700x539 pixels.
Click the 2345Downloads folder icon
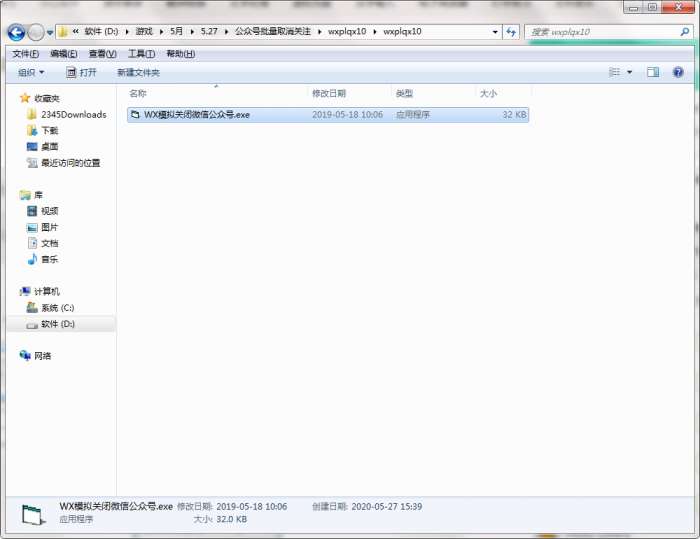tap(32, 115)
